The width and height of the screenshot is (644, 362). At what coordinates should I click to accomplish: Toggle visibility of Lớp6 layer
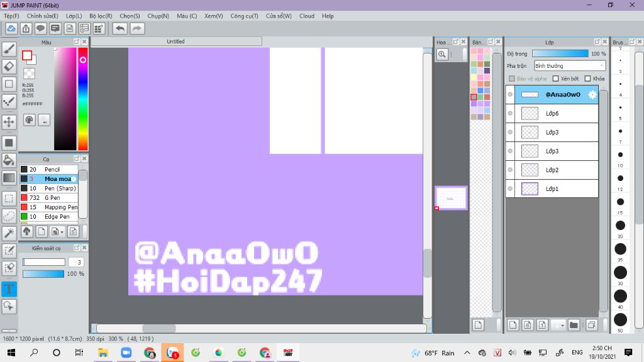pyautogui.click(x=510, y=113)
